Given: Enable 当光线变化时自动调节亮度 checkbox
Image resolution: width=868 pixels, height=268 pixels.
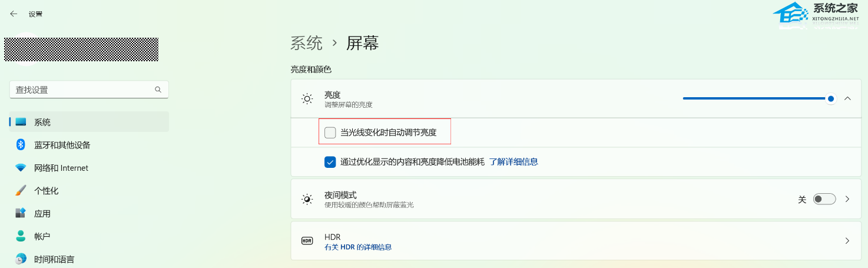Looking at the screenshot, I should (330, 133).
